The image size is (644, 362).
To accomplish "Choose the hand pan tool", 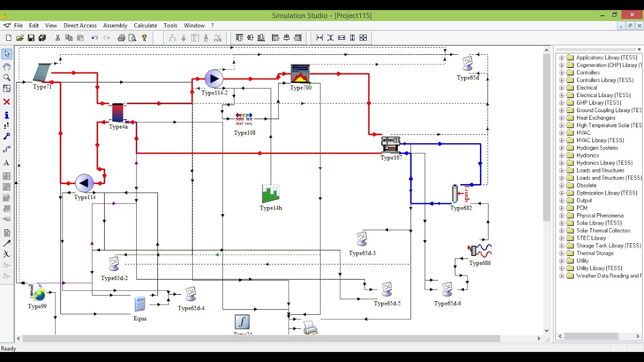I will (x=7, y=66).
